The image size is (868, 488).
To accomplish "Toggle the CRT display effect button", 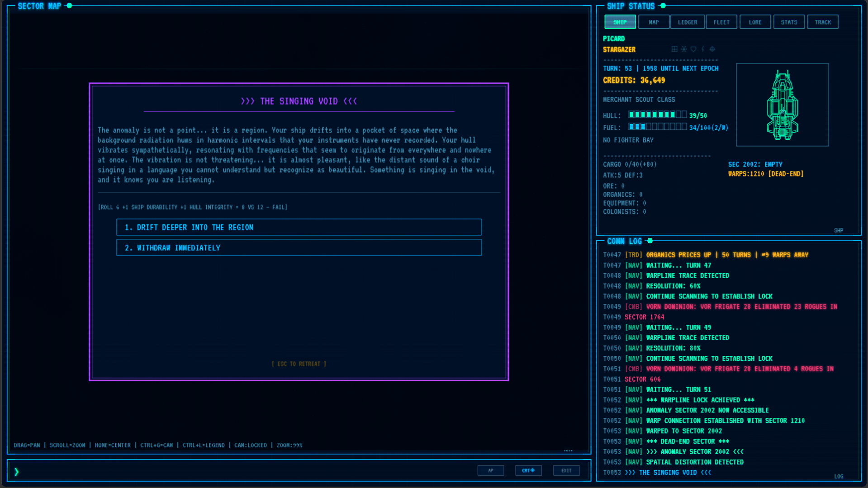I will coord(528,471).
